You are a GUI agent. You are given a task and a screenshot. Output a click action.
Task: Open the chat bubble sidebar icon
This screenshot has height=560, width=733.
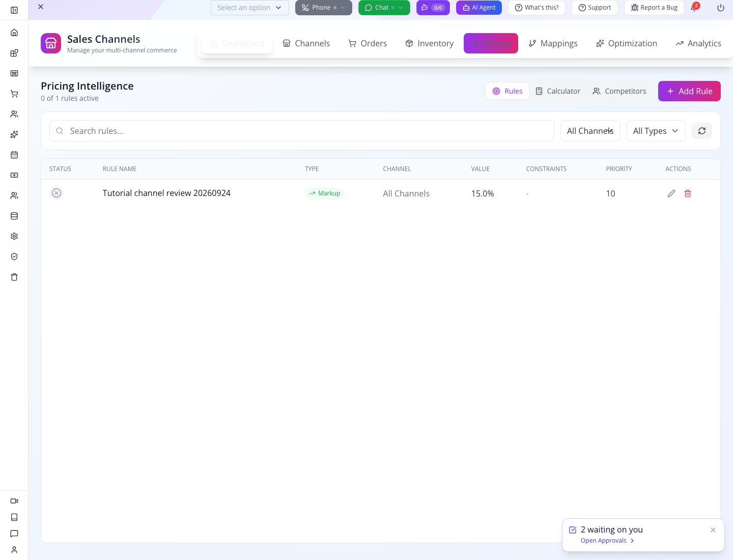tap(14, 534)
